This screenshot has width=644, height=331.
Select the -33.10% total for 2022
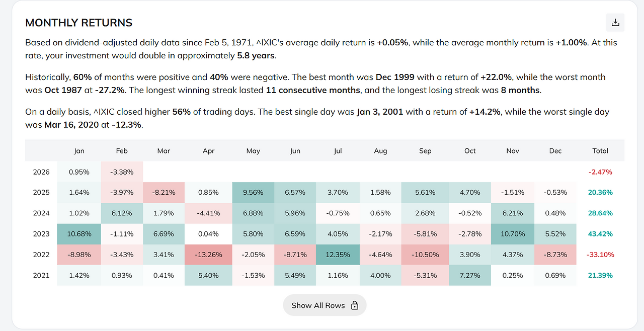coord(600,255)
